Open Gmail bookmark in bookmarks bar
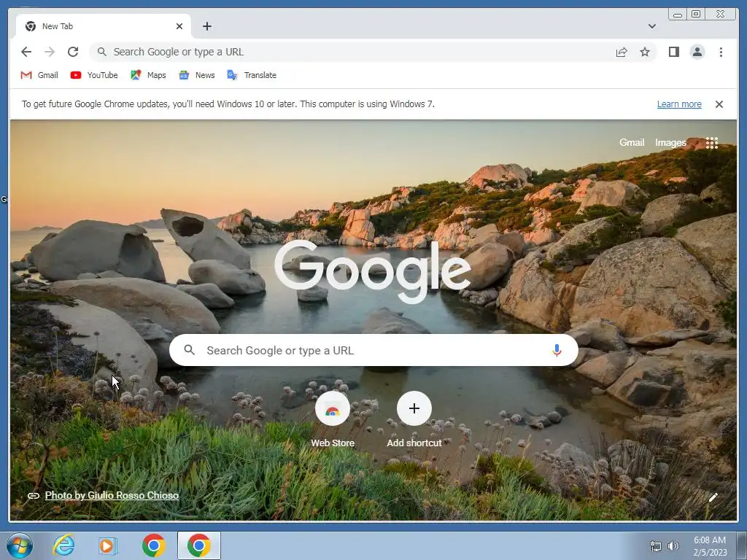Screen dimensions: 747x560 (x=39, y=75)
